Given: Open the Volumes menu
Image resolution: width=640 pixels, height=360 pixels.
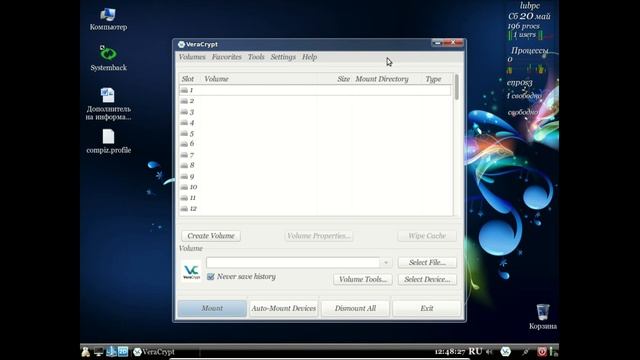Looking at the screenshot, I should (x=192, y=57).
